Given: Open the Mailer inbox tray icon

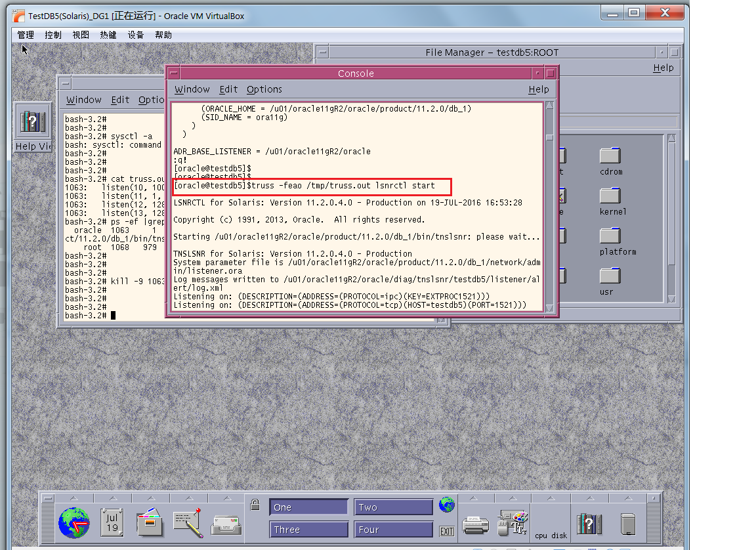Looking at the screenshot, I should tap(226, 524).
